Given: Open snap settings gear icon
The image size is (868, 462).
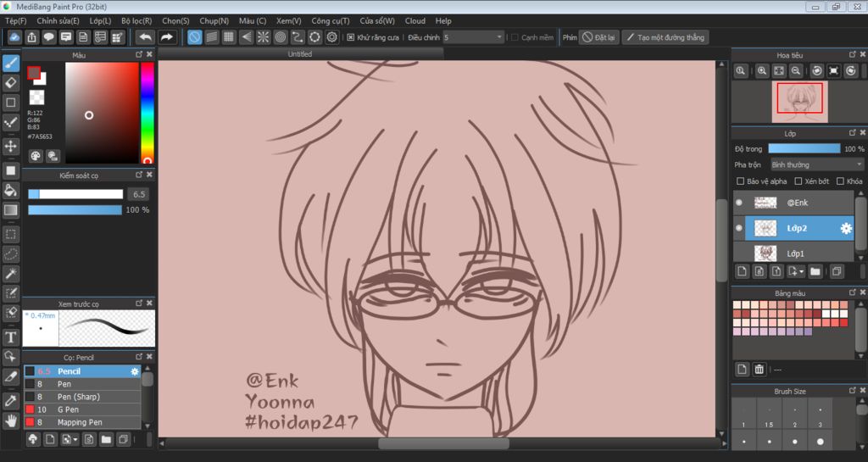Looking at the screenshot, I should (331, 37).
